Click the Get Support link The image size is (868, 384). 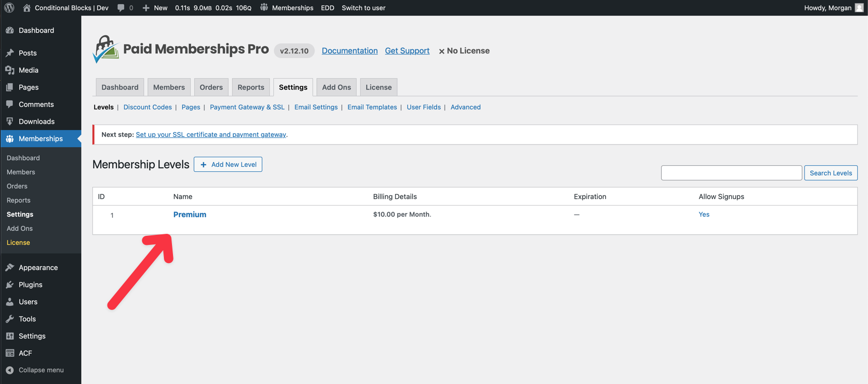point(407,50)
